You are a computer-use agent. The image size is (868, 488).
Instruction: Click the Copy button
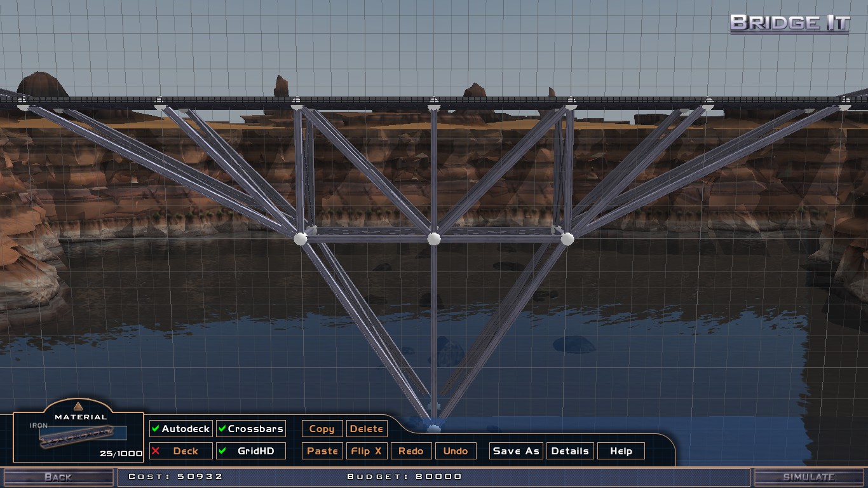point(322,429)
